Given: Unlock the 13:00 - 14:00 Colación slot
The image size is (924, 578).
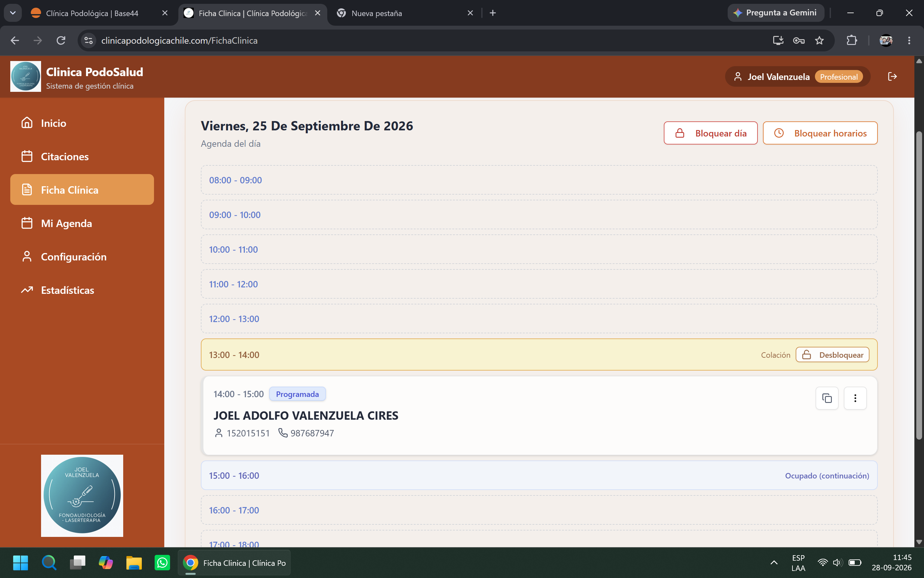Looking at the screenshot, I should click(x=832, y=355).
